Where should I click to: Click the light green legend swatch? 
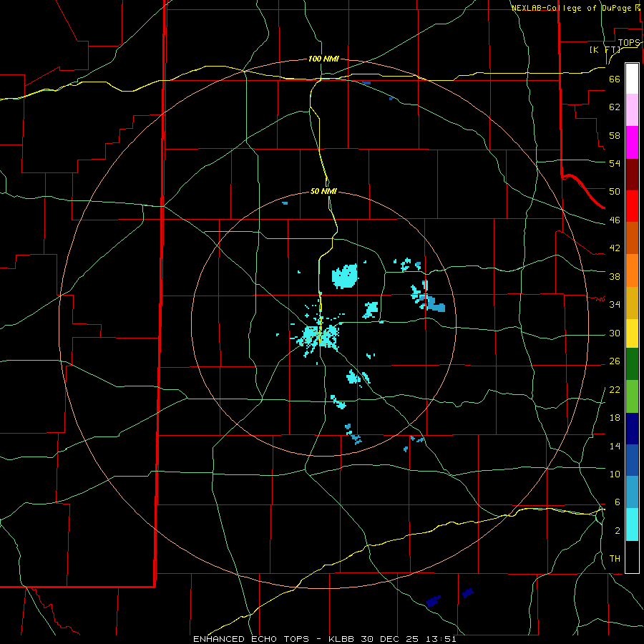(632, 396)
